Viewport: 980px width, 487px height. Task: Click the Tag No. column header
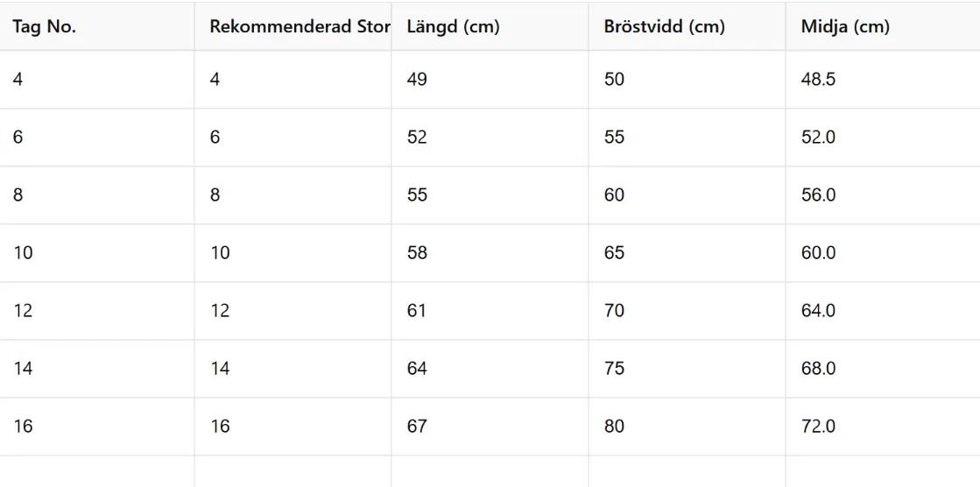point(45,26)
